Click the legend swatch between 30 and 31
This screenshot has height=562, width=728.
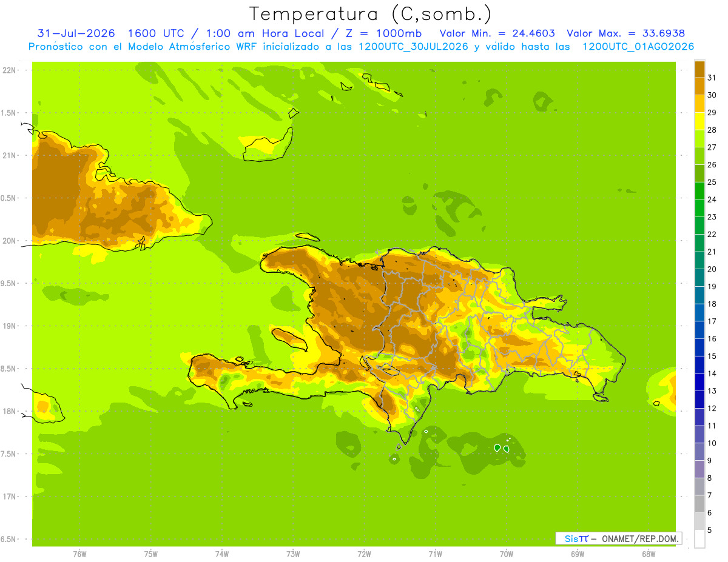(x=699, y=86)
